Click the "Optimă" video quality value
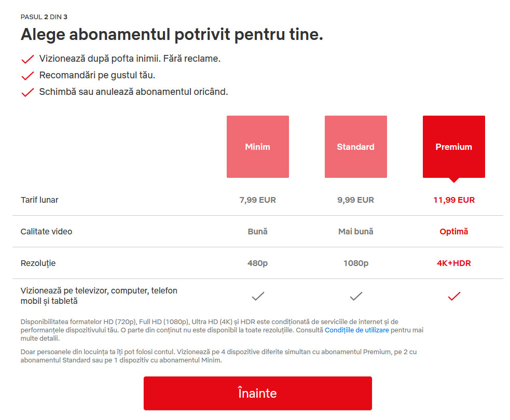 pyautogui.click(x=454, y=231)
